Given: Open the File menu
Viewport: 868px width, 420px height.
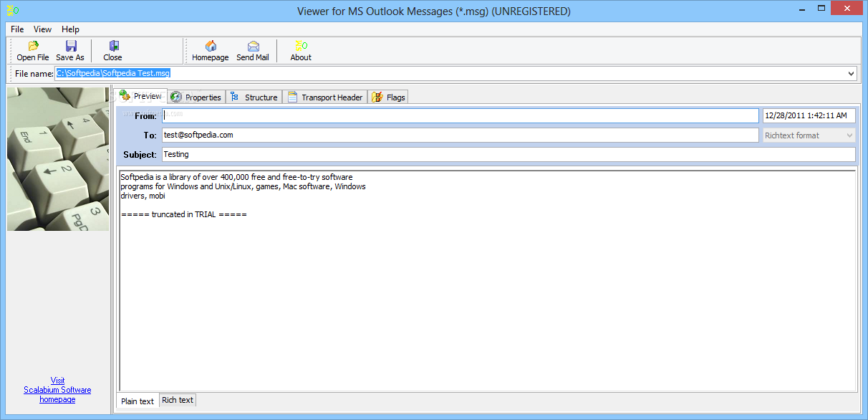Looking at the screenshot, I should pyautogui.click(x=17, y=29).
